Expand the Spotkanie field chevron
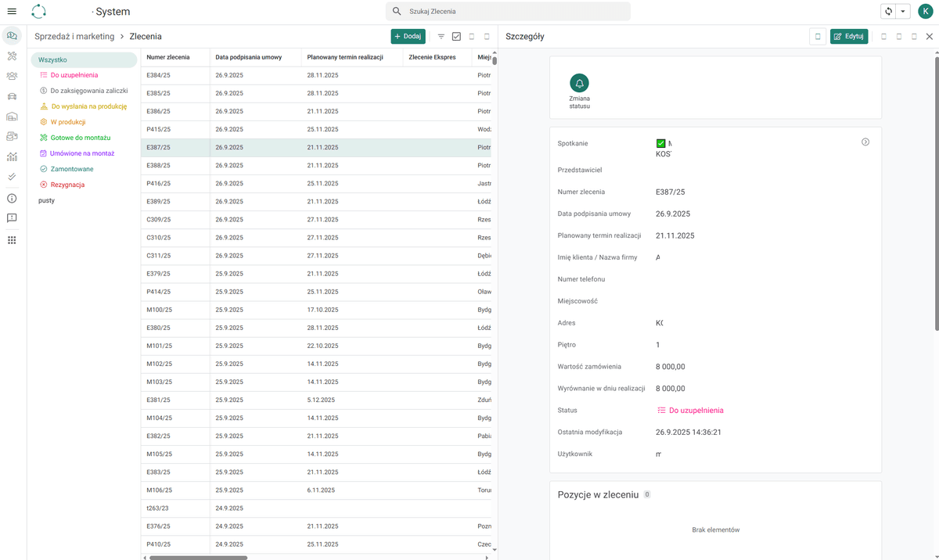 865,142
